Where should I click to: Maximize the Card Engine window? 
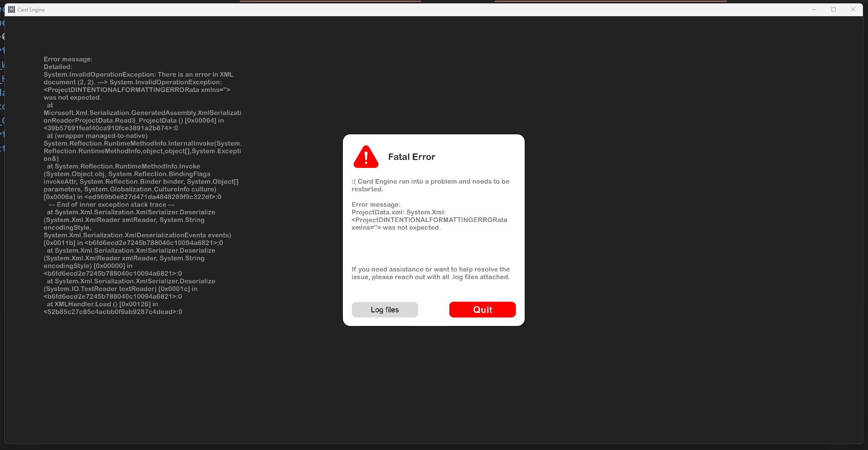click(834, 9)
